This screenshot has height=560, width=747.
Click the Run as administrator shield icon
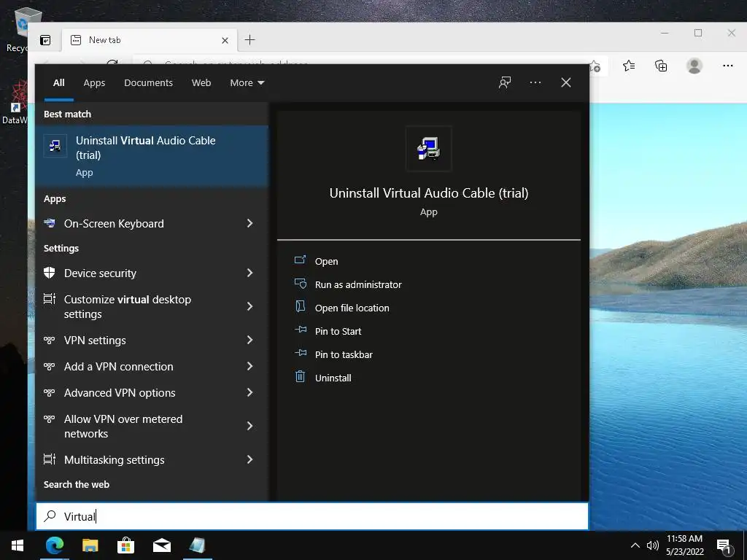click(x=300, y=284)
